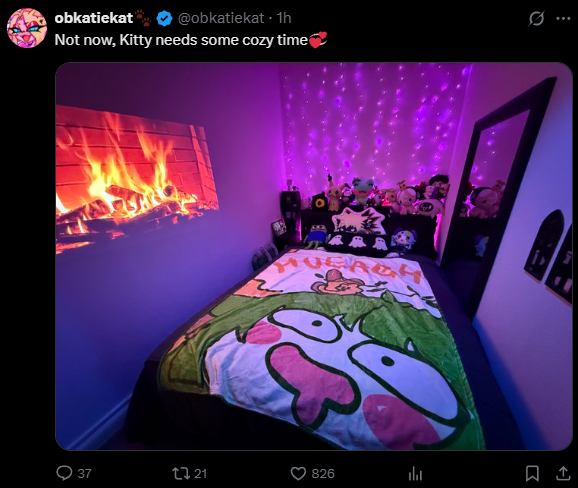Viewport: 578px width, 488px height.
Task: Open the @obkatiekat handle link
Action: pyautogui.click(x=221, y=18)
